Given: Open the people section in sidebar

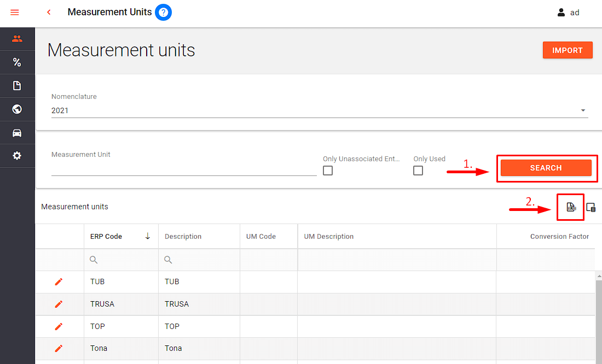Looking at the screenshot, I should click(x=17, y=39).
